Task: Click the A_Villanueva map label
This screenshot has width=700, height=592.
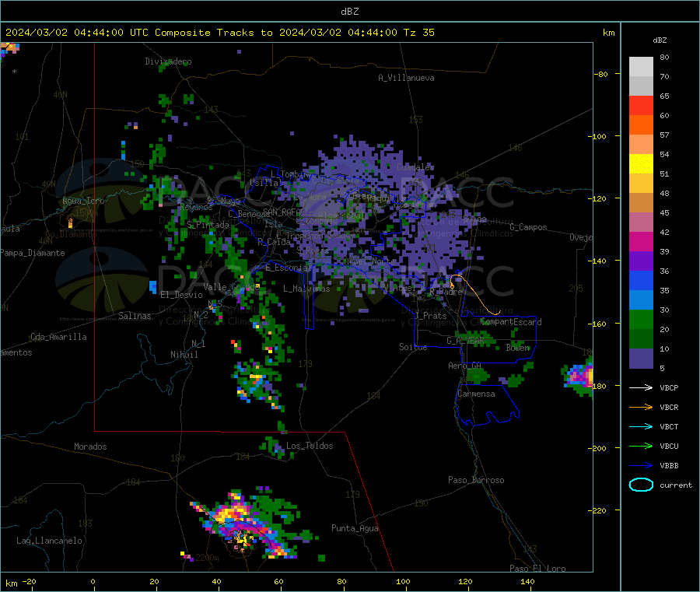Action: pos(406,78)
